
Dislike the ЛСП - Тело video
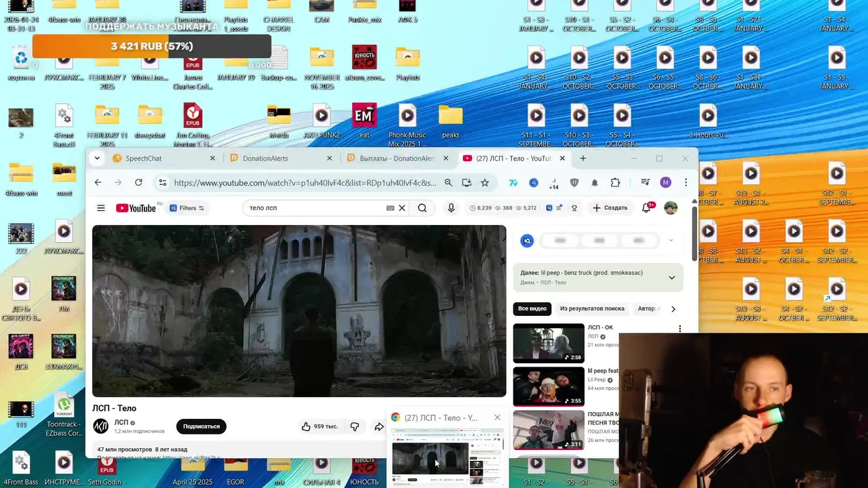tap(354, 426)
